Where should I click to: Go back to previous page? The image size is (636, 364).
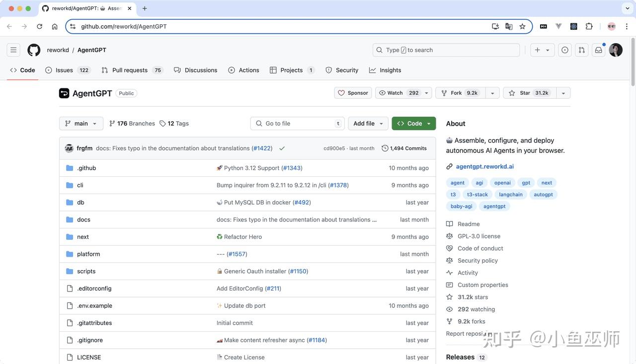[9, 26]
